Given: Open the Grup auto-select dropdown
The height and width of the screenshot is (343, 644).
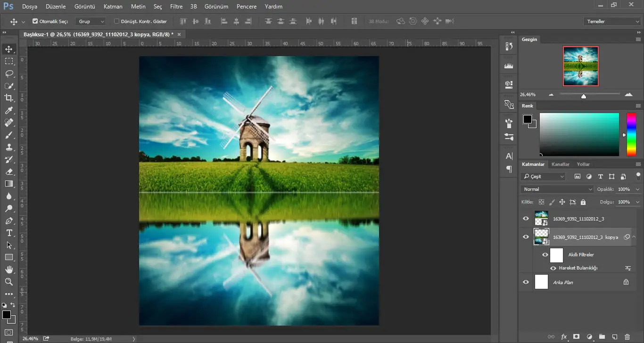Looking at the screenshot, I should click(x=91, y=21).
